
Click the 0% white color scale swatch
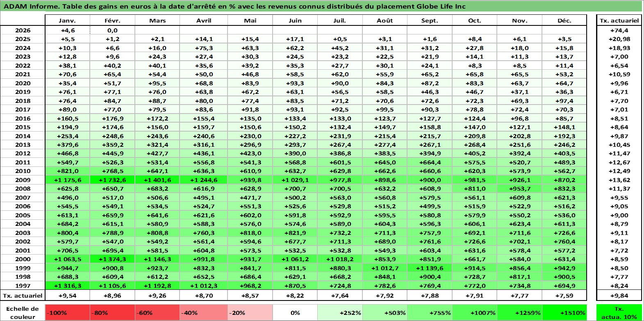coord(295,312)
